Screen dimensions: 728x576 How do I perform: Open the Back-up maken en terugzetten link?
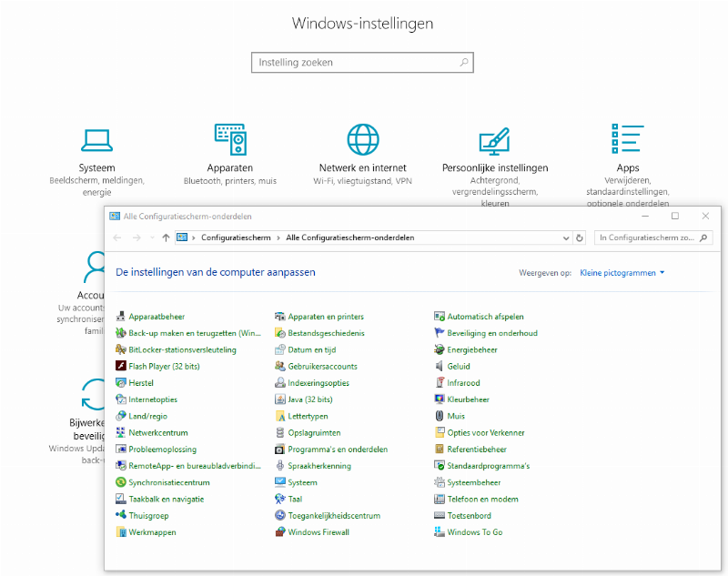click(x=195, y=333)
